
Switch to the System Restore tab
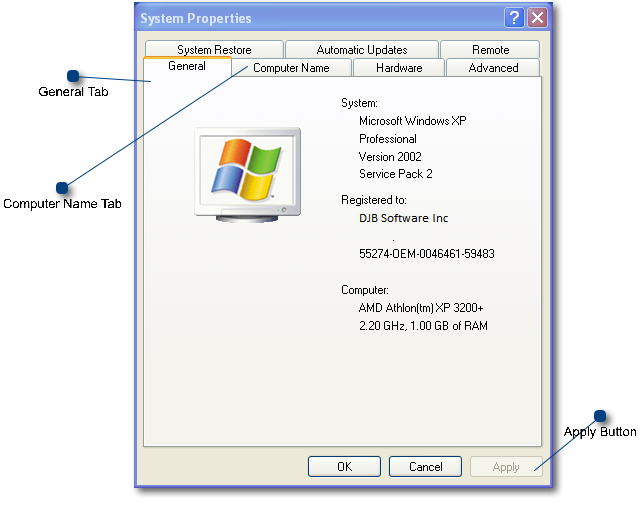tap(214, 49)
